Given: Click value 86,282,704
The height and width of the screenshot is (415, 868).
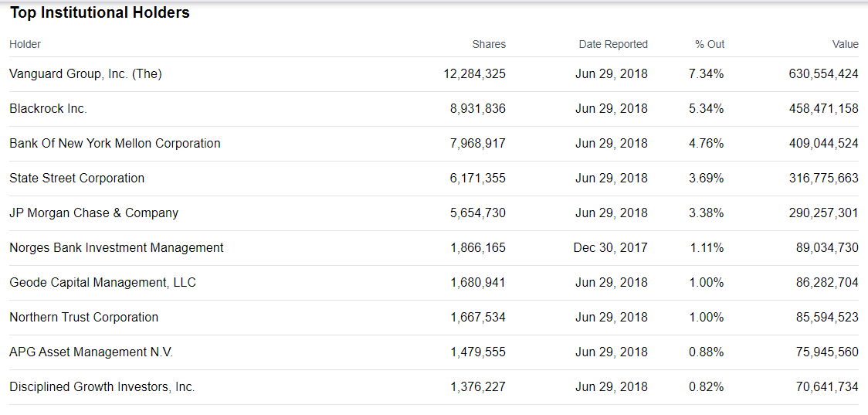Looking at the screenshot, I should pos(828,283).
